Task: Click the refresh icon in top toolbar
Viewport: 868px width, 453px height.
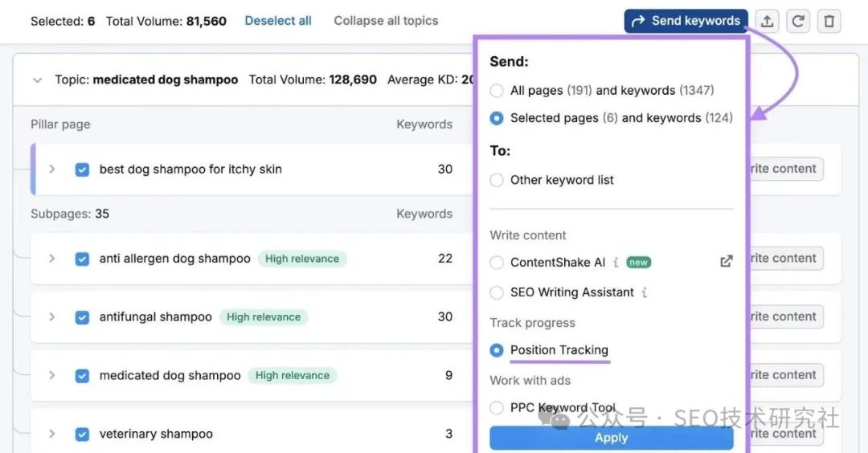Action: (x=798, y=22)
